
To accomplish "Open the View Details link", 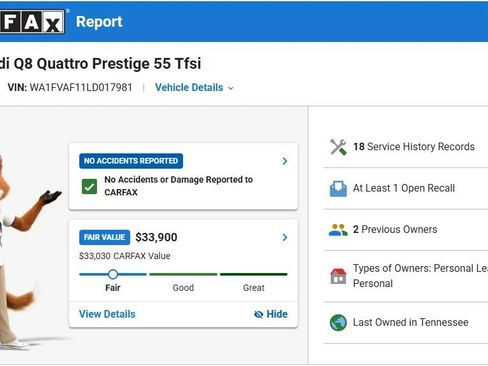I will (x=107, y=314).
